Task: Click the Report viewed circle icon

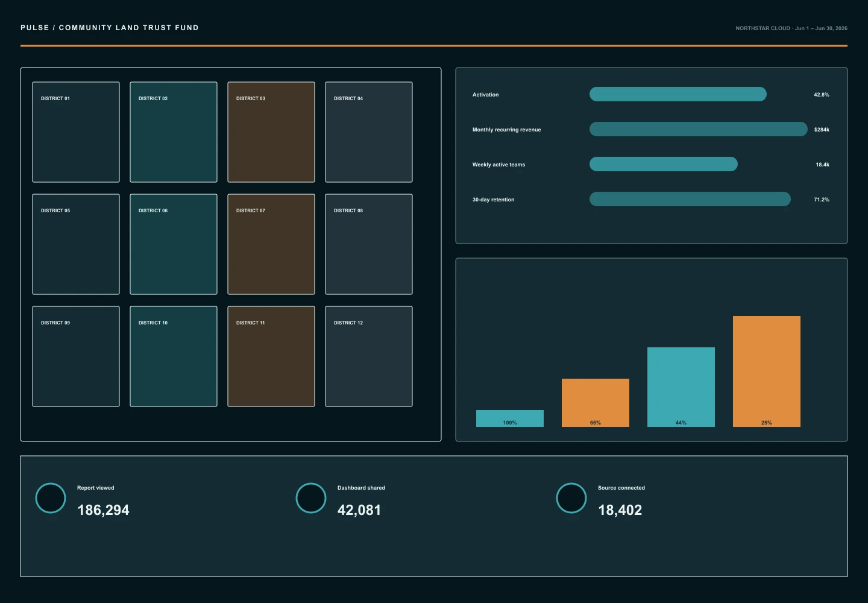Action: click(x=51, y=498)
